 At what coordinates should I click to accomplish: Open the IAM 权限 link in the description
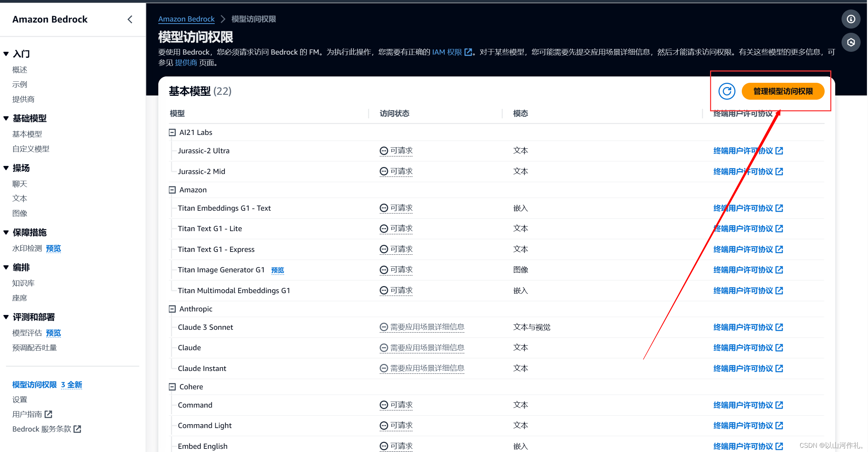tap(447, 52)
